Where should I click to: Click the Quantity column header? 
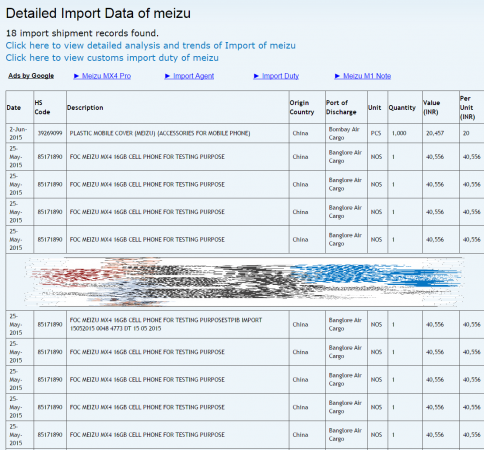click(x=402, y=108)
